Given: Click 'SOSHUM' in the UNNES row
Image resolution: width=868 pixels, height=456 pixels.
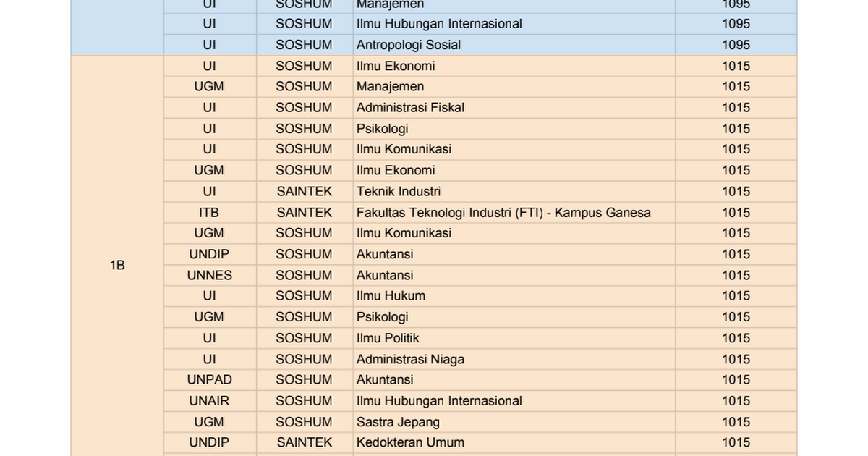Looking at the screenshot, I should (305, 275).
